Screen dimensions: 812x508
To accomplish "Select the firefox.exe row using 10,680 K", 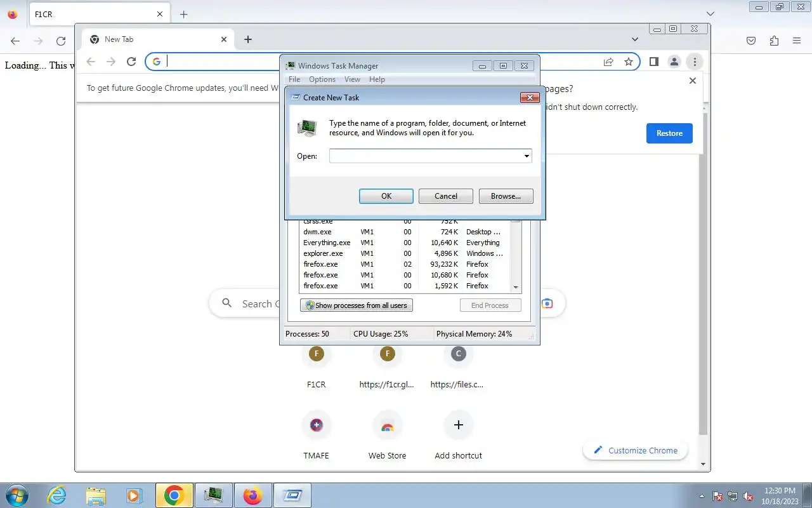I will [405, 276].
